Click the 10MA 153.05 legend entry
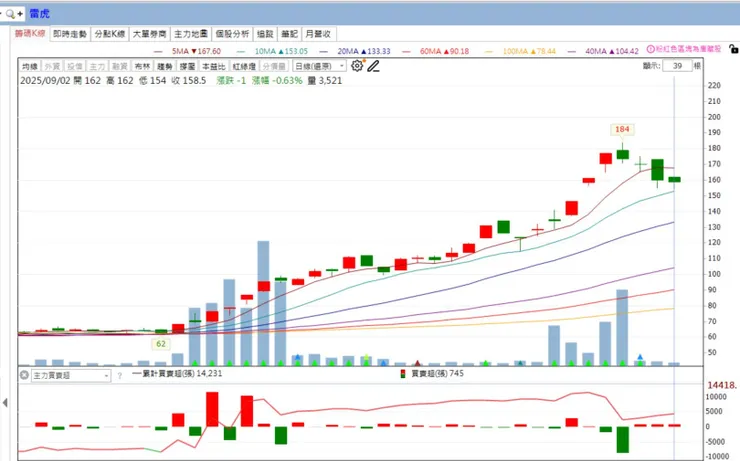This screenshot has height=461, width=740. pyautogui.click(x=281, y=51)
